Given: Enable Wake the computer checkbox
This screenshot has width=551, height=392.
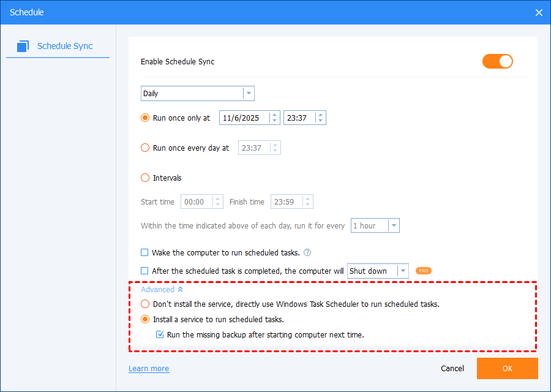Looking at the screenshot, I should tap(145, 252).
